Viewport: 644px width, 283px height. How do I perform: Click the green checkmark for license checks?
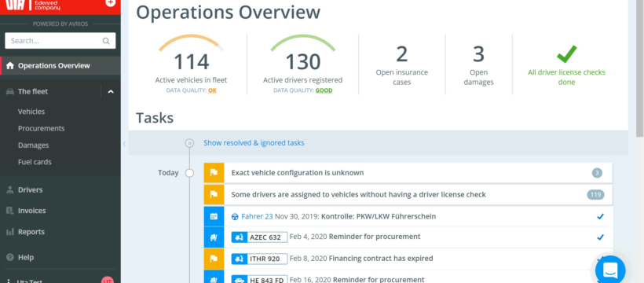point(567,54)
